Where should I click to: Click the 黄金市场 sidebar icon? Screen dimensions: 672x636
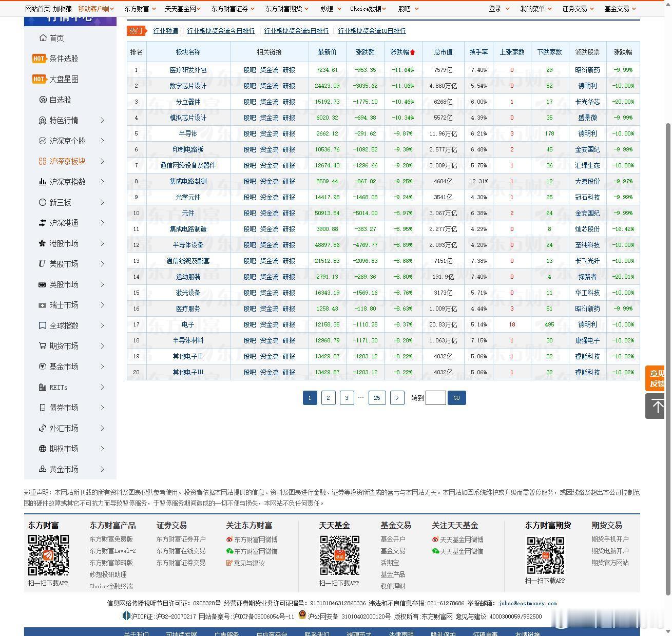point(43,469)
